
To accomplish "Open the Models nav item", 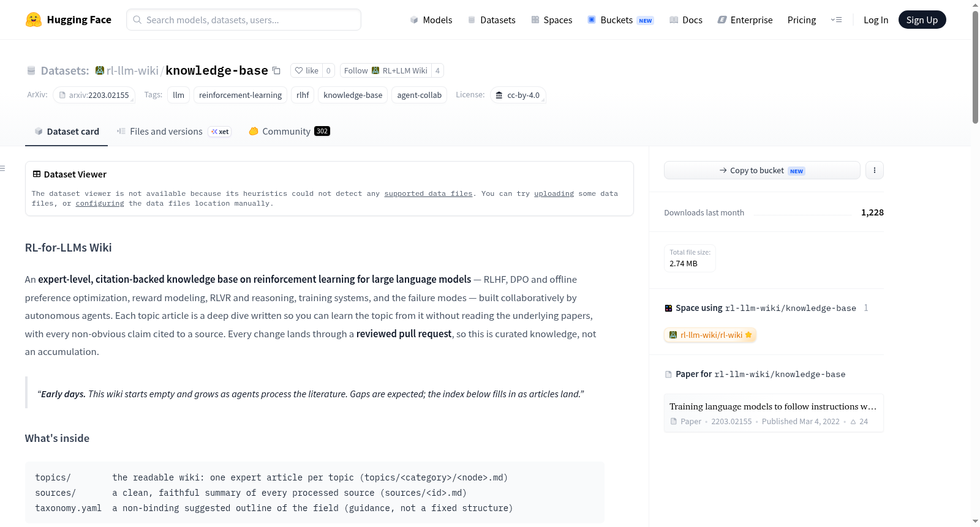I will [x=431, y=20].
